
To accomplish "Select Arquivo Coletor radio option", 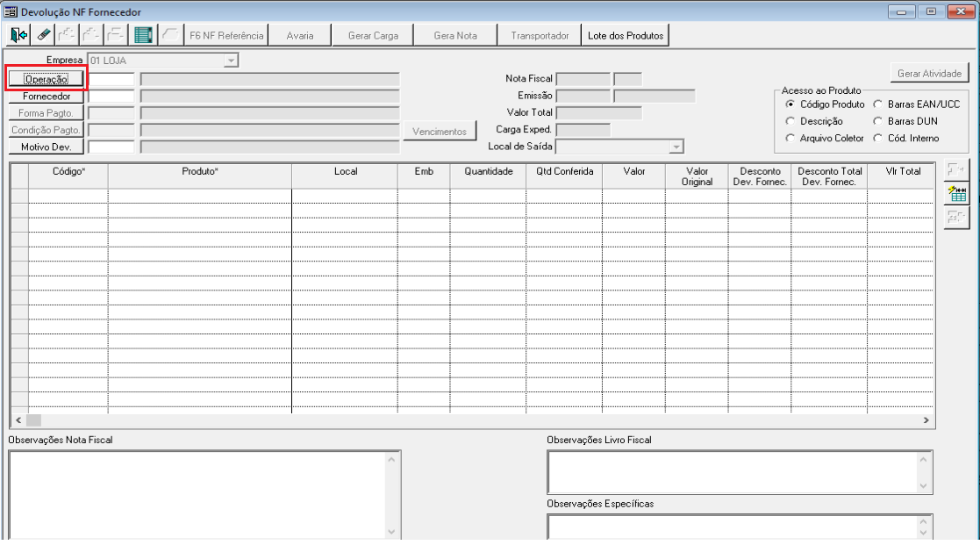I will [x=790, y=138].
